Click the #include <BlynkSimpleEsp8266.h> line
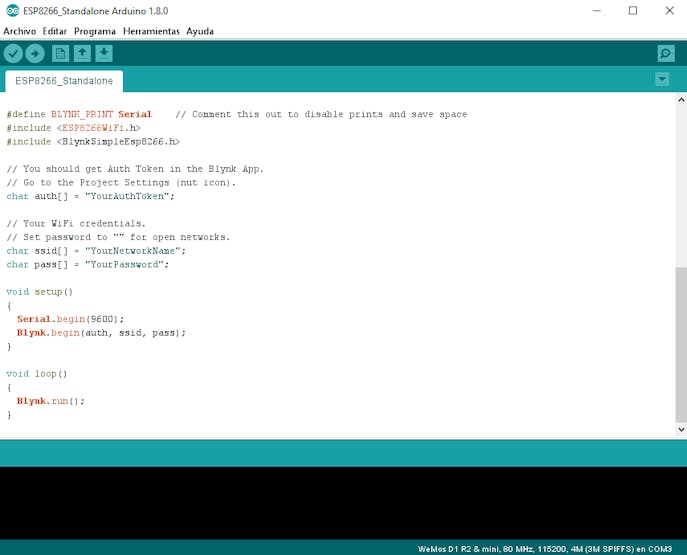Image resolution: width=687 pixels, height=555 pixels. point(93,141)
